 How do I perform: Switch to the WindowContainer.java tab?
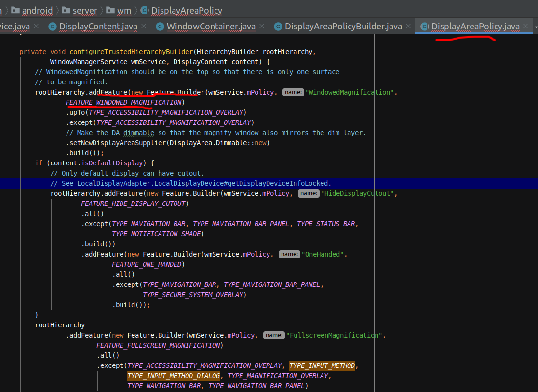[x=211, y=27]
